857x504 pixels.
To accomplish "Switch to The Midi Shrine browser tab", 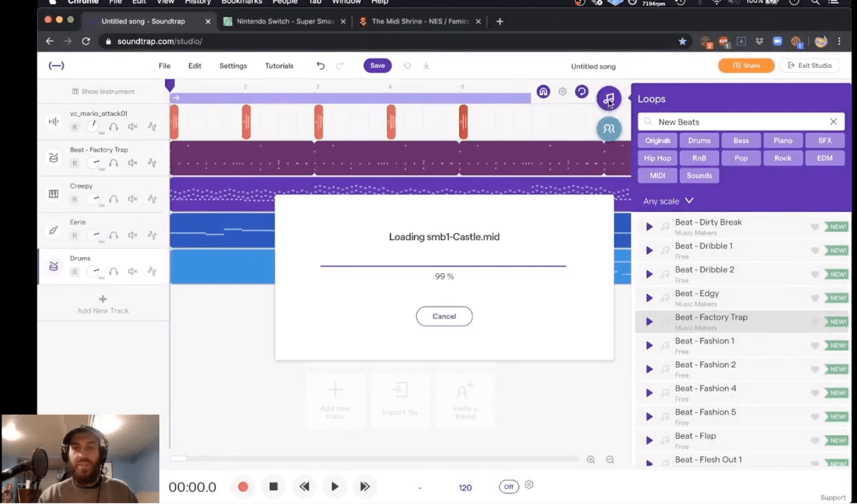I will pos(420,21).
